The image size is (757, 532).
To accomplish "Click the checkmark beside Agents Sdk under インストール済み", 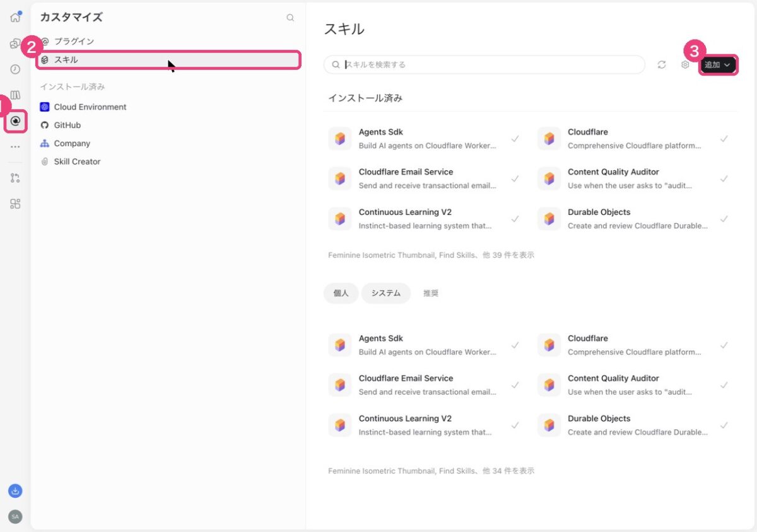I will coord(515,139).
